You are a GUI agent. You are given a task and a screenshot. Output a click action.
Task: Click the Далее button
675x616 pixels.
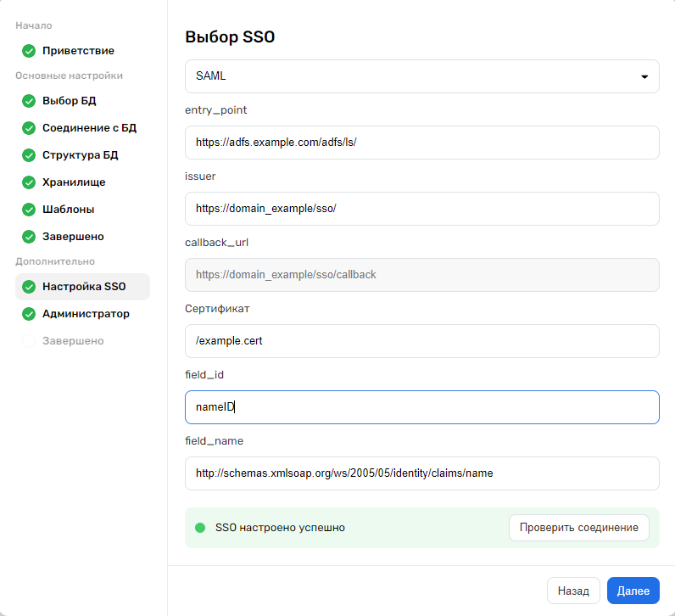(633, 591)
